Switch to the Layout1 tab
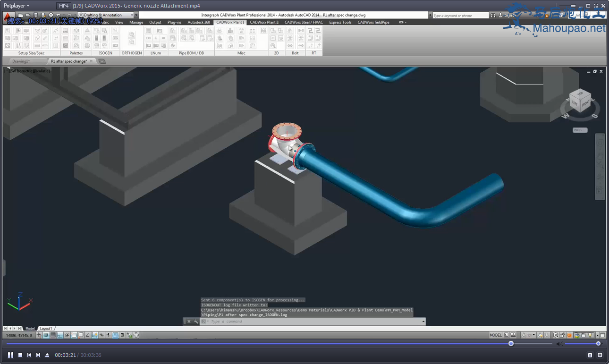The width and height of the screenshot is (609, 364). (46, 329)
